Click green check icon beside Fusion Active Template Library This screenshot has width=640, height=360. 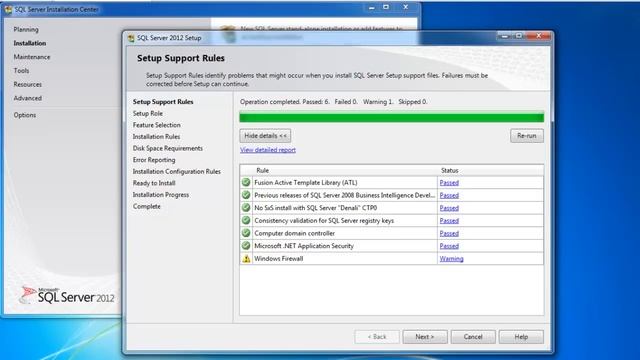246,182
